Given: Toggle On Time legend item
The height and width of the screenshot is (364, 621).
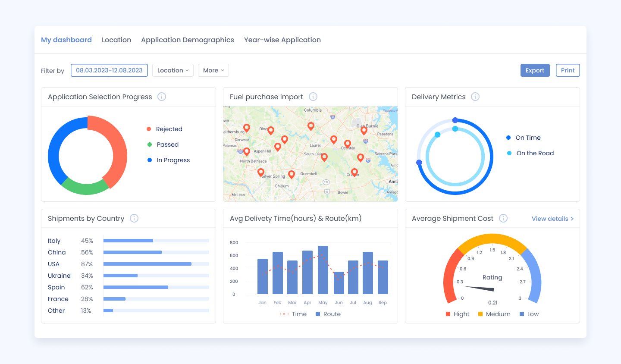Looking at the screenshot, I should point(523,138).
